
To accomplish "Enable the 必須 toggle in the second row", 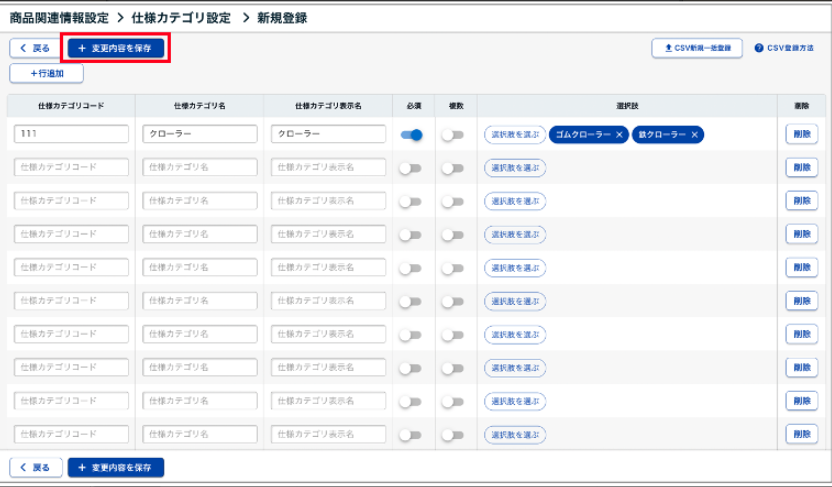I will 410,168.
